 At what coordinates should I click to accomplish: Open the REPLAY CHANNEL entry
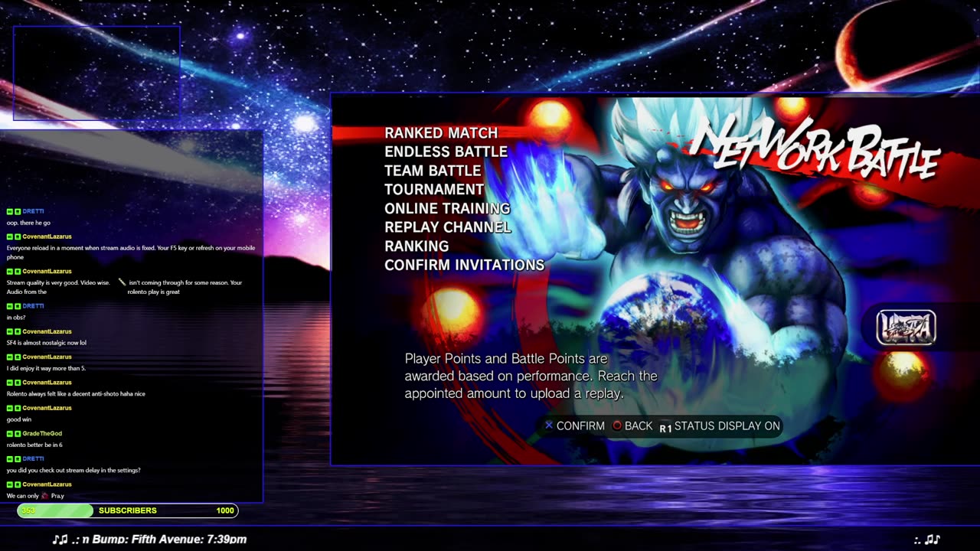point(448,227)
